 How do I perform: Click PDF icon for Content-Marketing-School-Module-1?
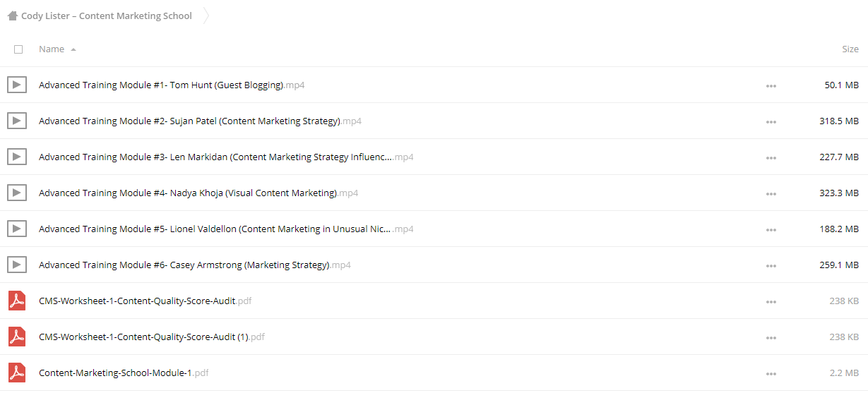[x=17, y=373]
